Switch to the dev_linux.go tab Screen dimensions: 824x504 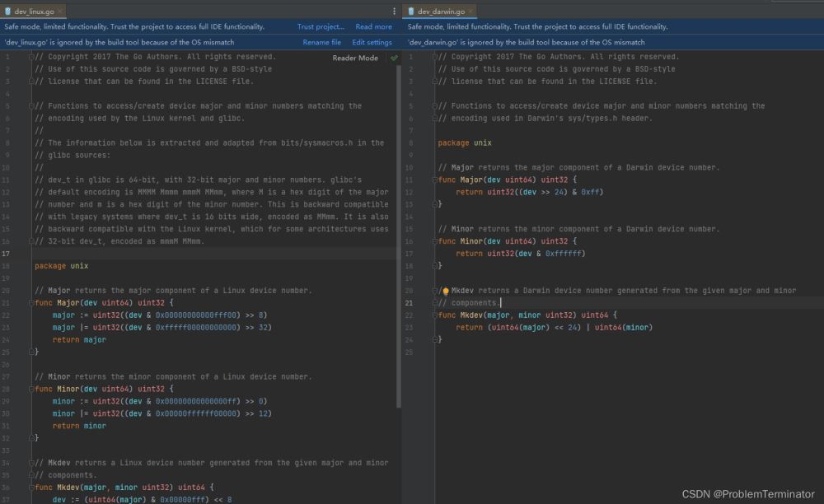point(34,11)
